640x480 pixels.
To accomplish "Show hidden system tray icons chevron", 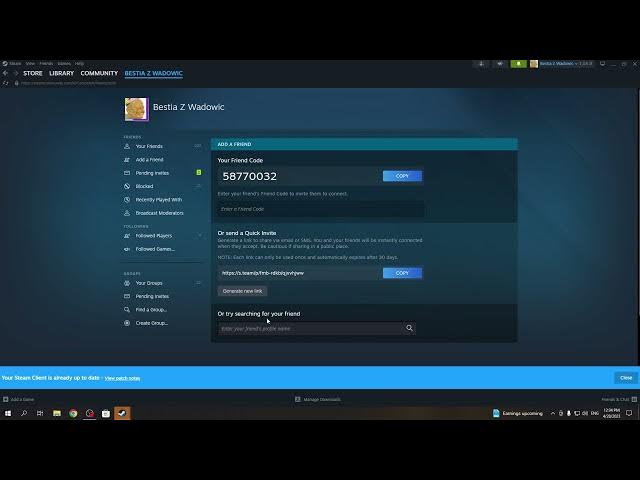I will [553, 413].
